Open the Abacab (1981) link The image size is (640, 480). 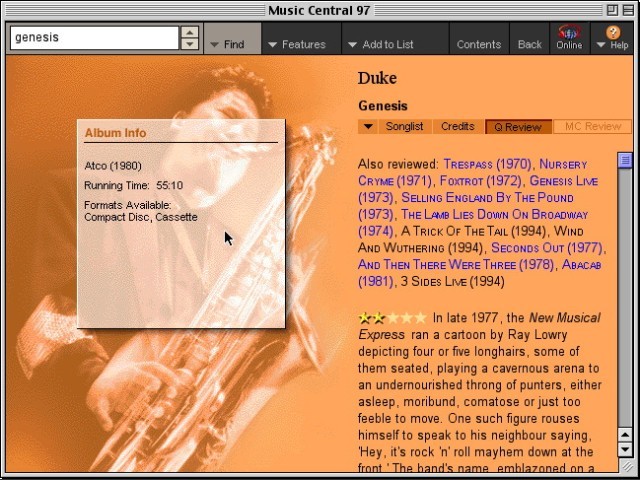coord(581,264)
